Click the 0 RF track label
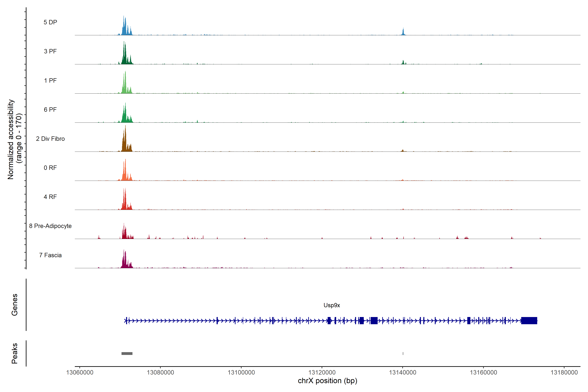 point(50,168)
